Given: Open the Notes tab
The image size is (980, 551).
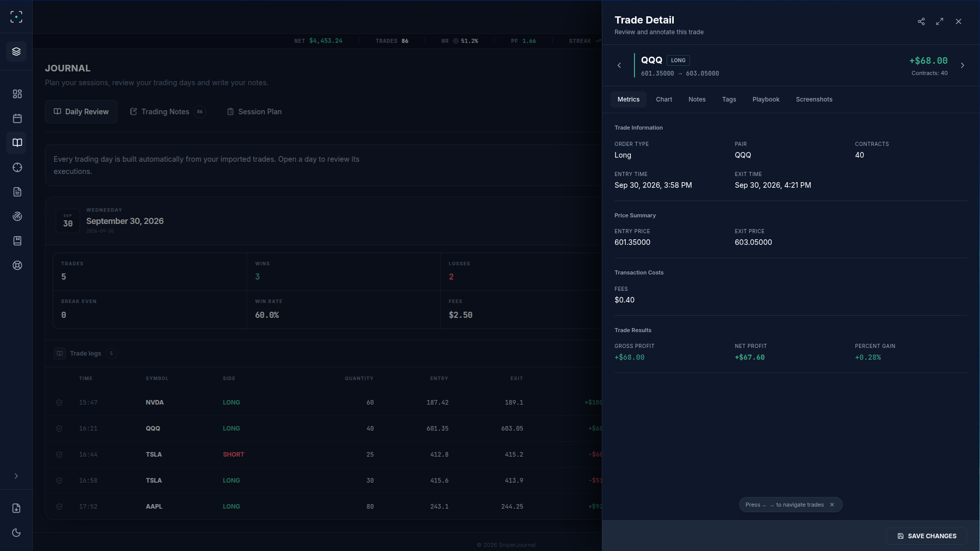Looking at the screenshot, I should point(697,99).
